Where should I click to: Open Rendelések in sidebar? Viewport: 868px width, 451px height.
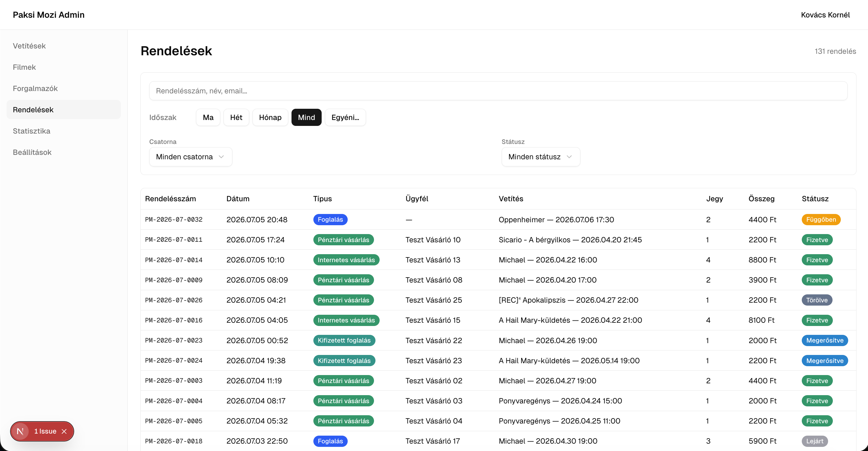coord(63,109)
